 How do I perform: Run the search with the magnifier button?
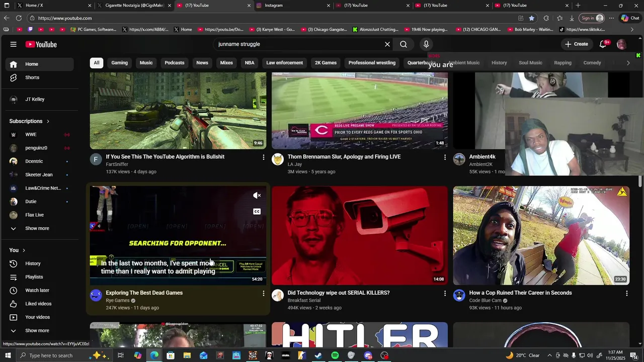(404, 44)
